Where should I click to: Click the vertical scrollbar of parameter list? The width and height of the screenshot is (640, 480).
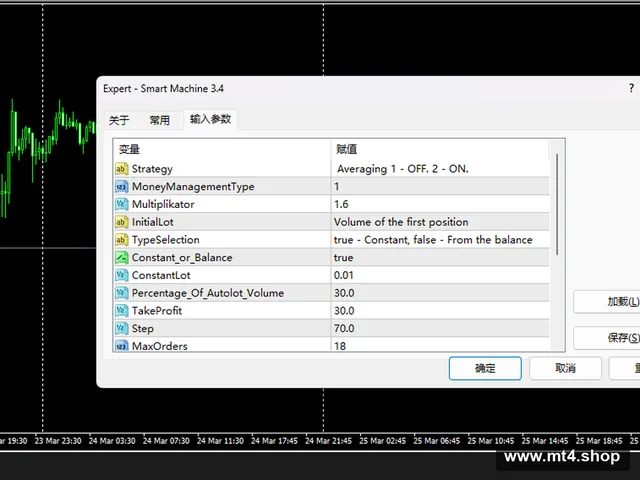point(557,204)
